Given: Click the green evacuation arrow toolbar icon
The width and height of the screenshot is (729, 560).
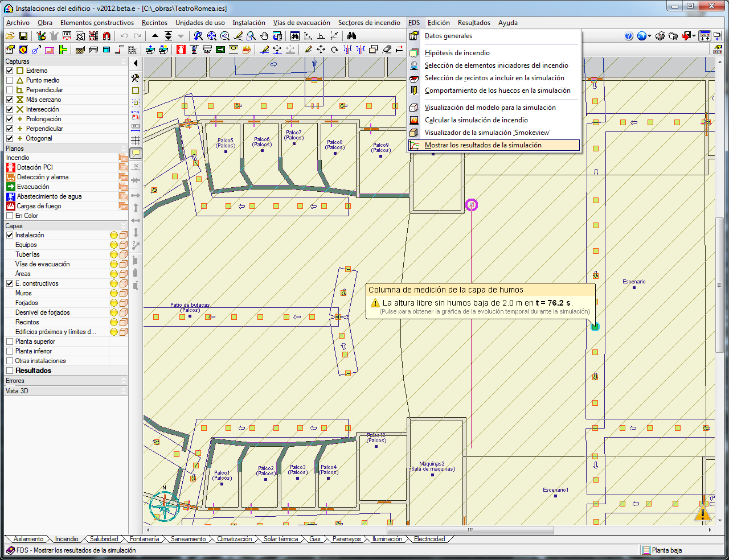Looking at the screenshot, I should point(220,50).
